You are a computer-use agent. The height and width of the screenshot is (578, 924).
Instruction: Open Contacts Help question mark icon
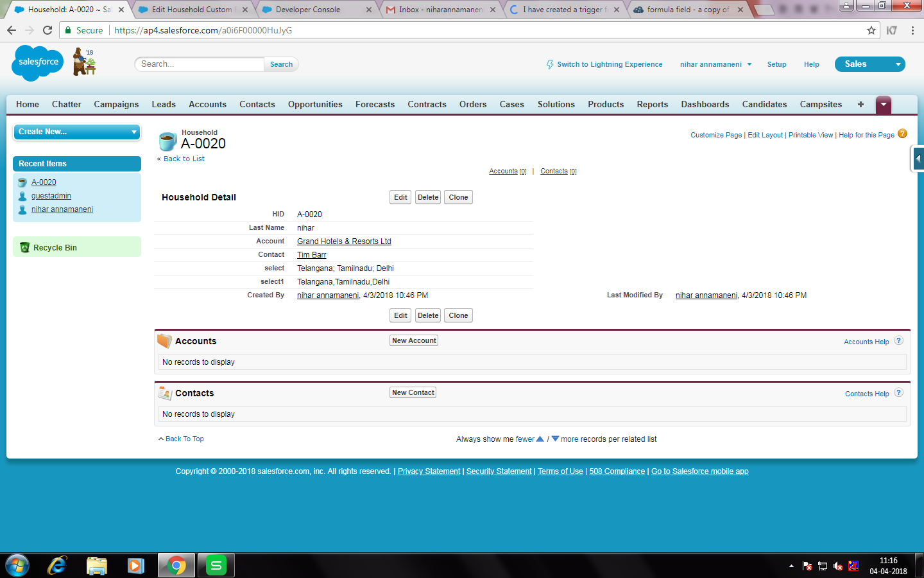pyautogui.click(x=898, y=393)
